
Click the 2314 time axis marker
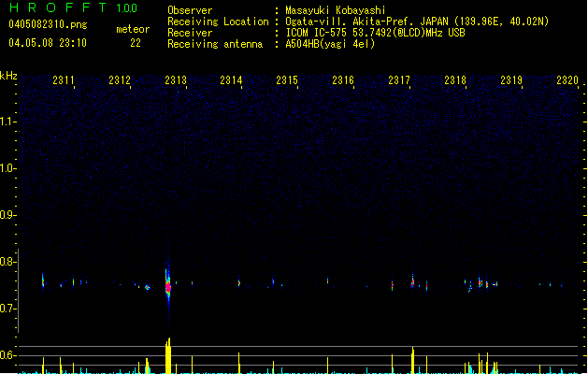231,80
